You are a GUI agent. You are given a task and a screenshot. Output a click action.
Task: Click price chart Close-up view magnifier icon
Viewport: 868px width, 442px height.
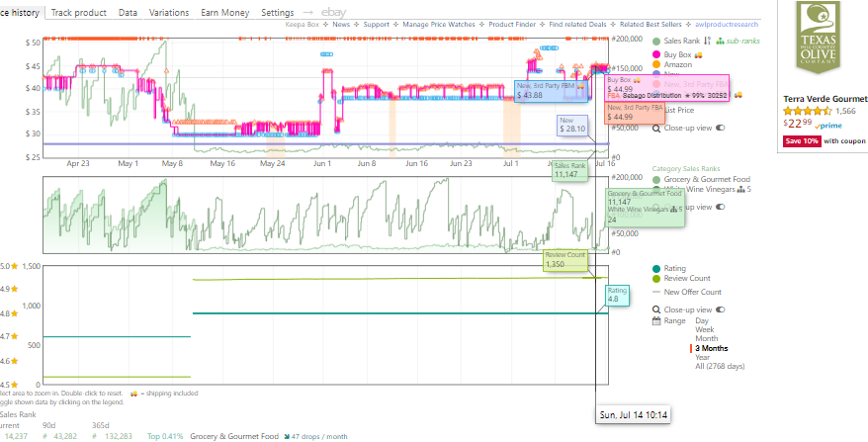coord(656,128)
